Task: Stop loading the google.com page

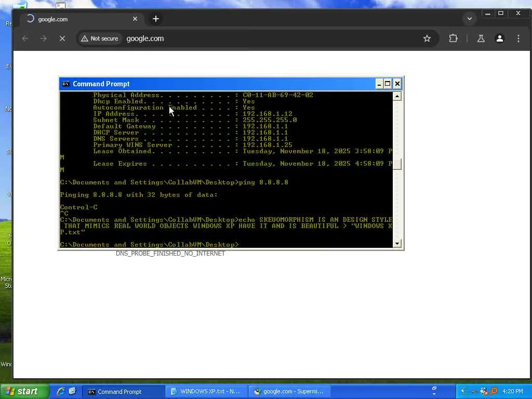Action: [62, 38]
